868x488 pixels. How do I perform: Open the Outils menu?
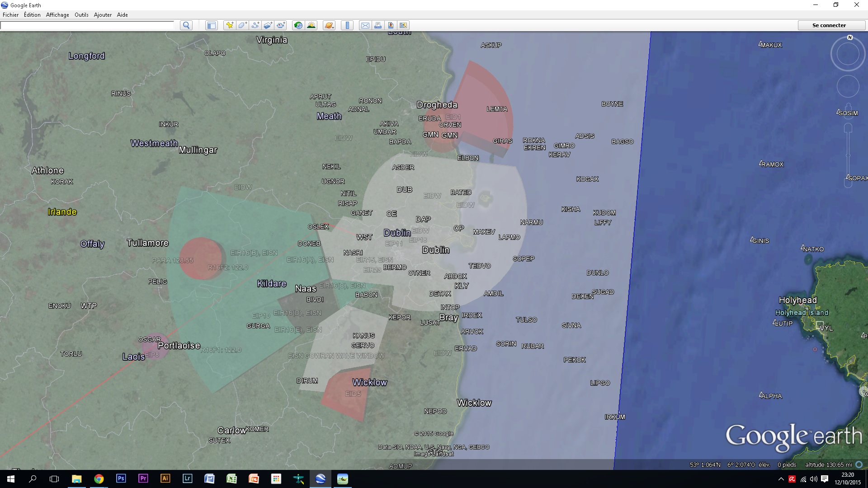coord(81,15)
